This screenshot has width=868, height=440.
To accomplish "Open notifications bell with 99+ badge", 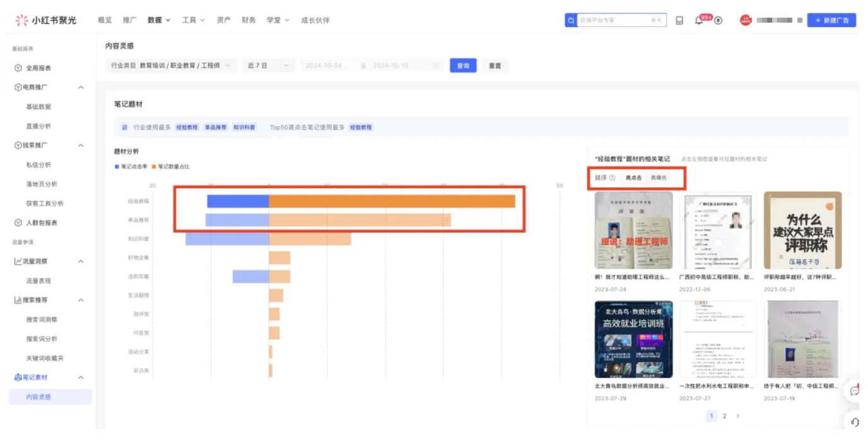I will 699,20.
